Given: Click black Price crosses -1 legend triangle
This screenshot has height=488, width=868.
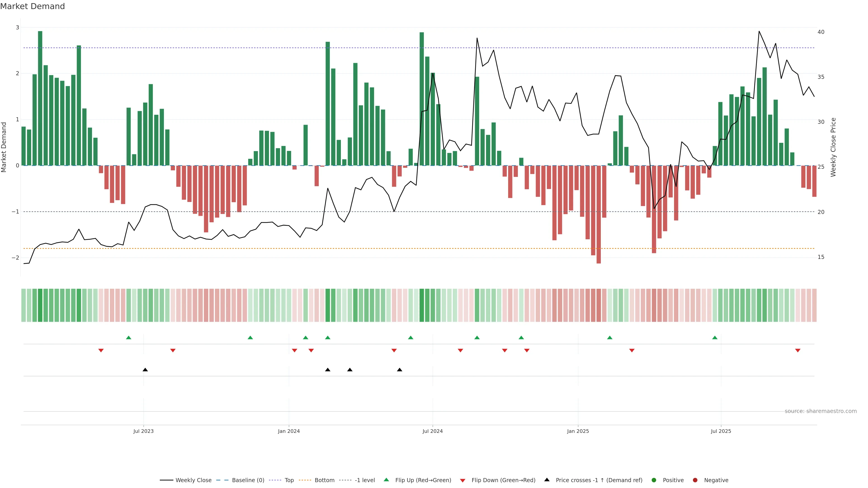Looking at the screenshot, I should click(547, 480).
